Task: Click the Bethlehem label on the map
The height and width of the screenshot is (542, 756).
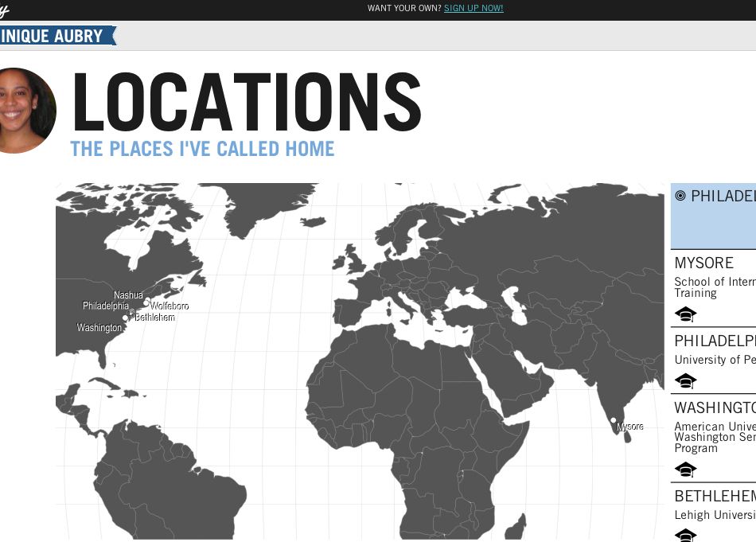Action: coord(154,318)
